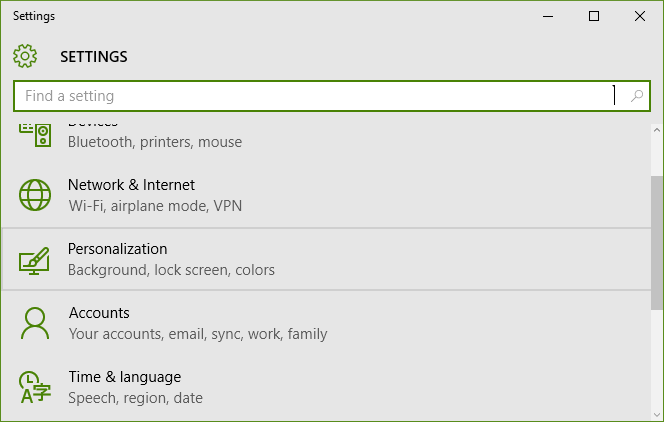This screenshot has width=664, height=422.
Task: Maximize the Settings window
Action: (594, 16)
